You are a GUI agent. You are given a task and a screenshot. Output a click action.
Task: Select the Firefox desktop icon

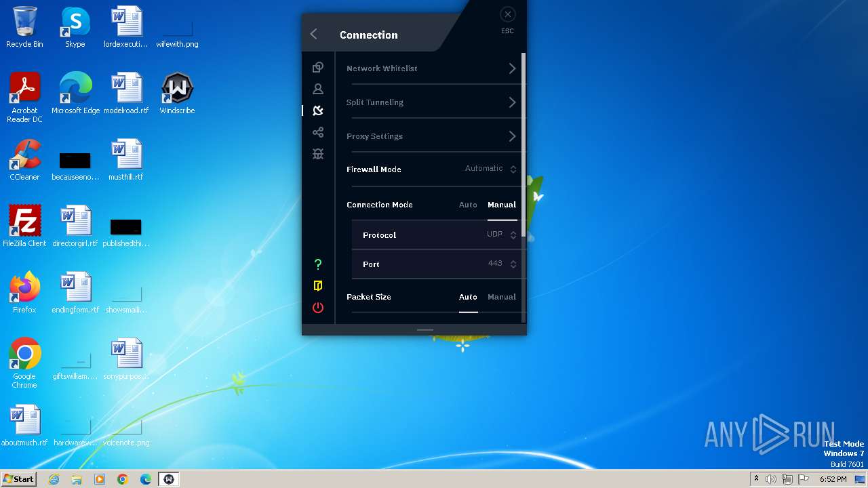click(x=24, y=293)
